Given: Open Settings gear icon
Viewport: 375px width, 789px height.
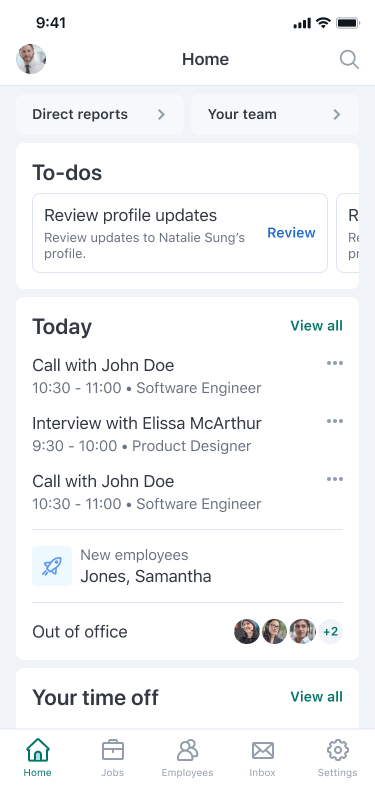Looking at the screenshot, I should (338, 750).
